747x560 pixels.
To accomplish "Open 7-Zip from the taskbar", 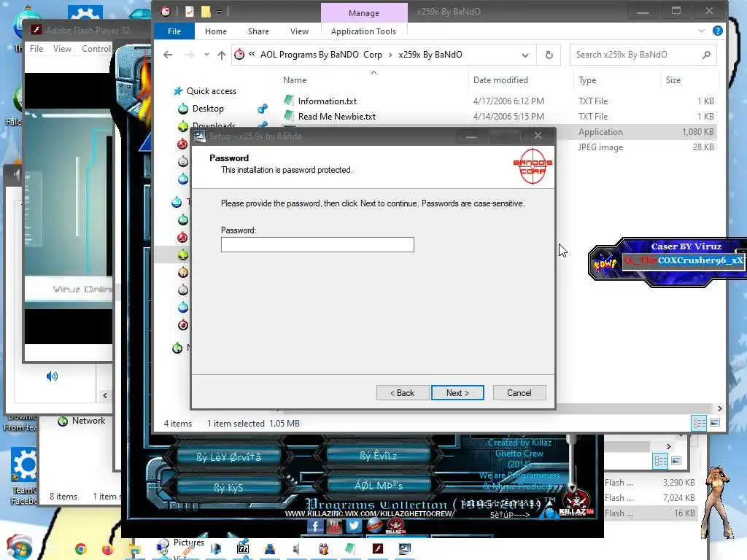I will (x=243, y=549).
